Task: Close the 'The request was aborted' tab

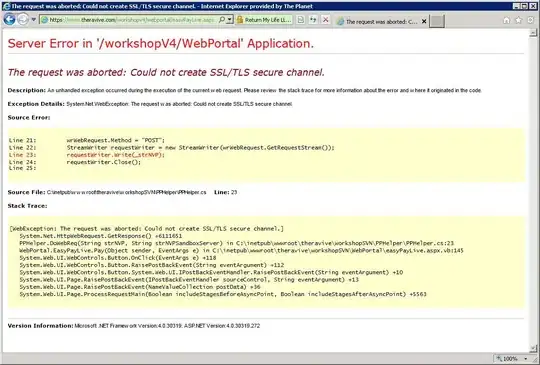Action: 424,21
